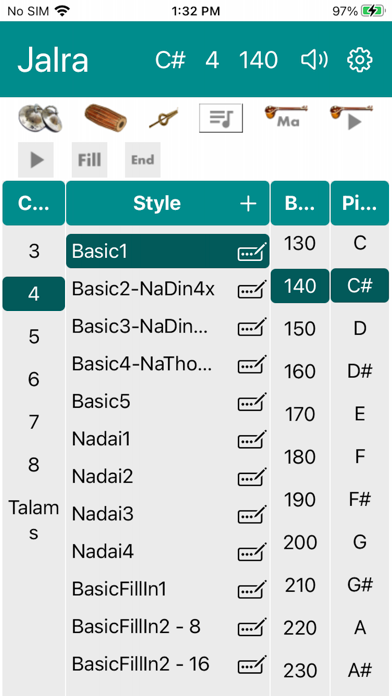The height and width of the screenshot is (696, 392).
Task: Select count 8
Action: tap(34, 465)
